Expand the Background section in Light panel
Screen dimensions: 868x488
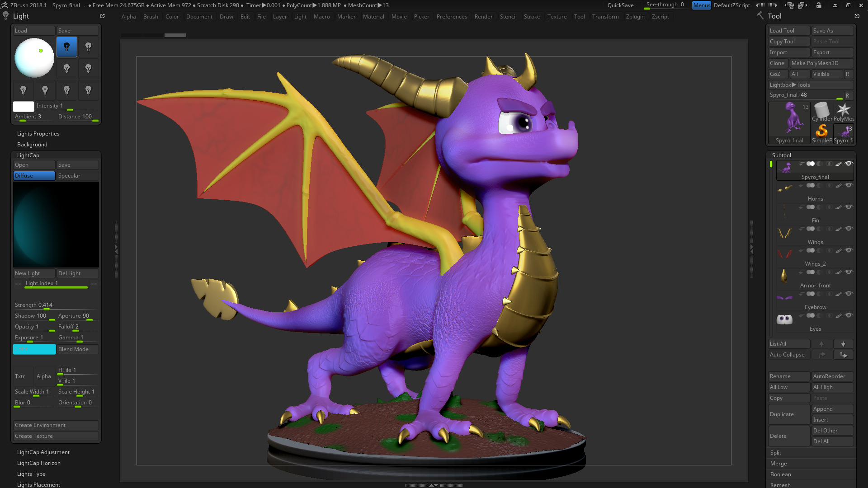pos(32,144)
